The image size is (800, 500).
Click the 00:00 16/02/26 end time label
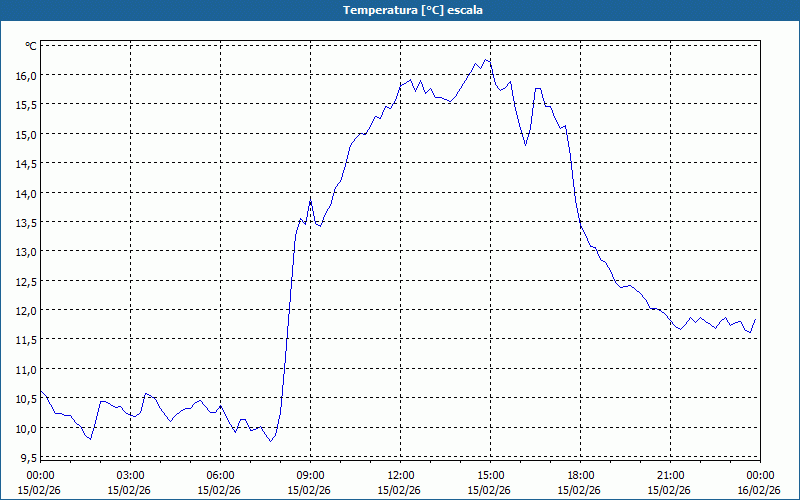point(758,482)
